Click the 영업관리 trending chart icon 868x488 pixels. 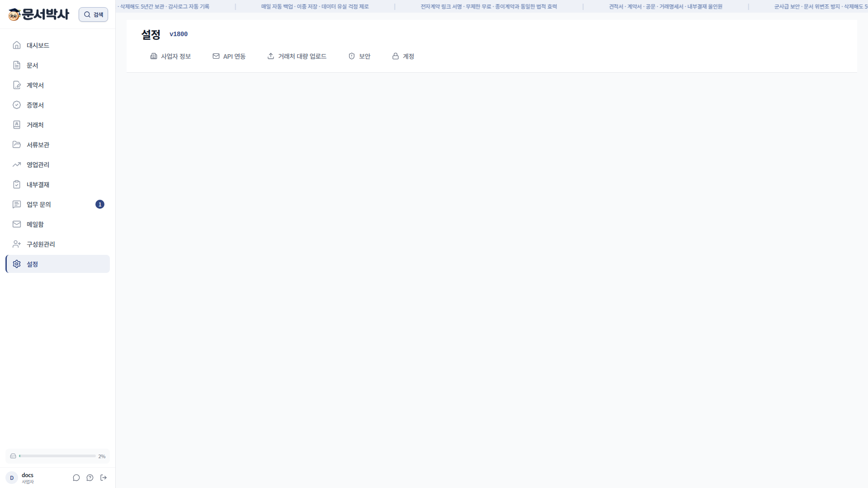(x=17, y=164)
